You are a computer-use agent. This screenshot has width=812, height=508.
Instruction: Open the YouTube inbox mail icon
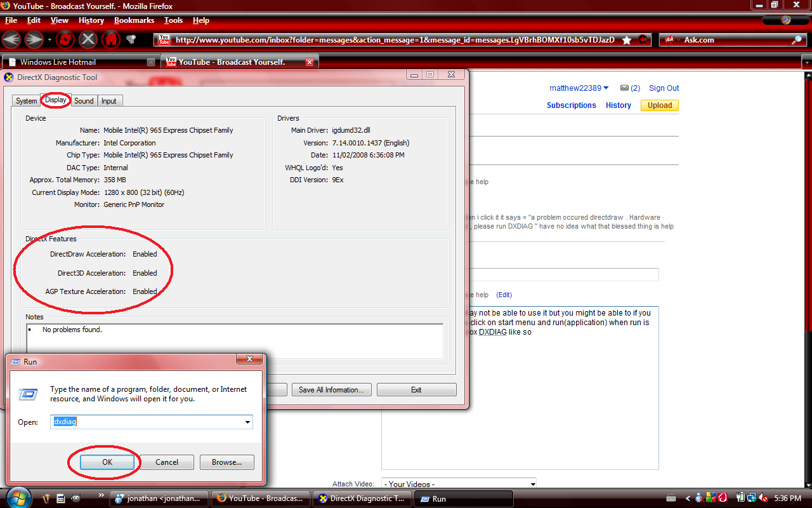(x=624, y=88)
